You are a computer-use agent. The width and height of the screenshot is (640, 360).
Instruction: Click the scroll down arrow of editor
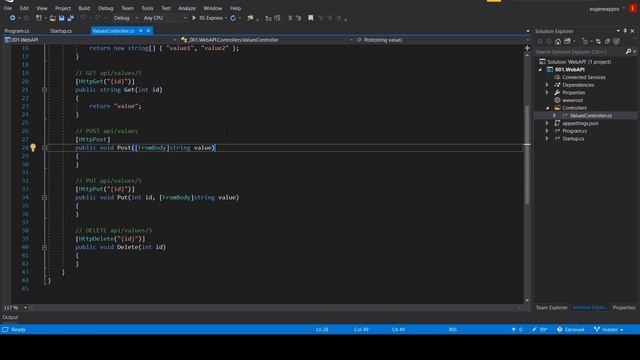[x=527, y=300]
